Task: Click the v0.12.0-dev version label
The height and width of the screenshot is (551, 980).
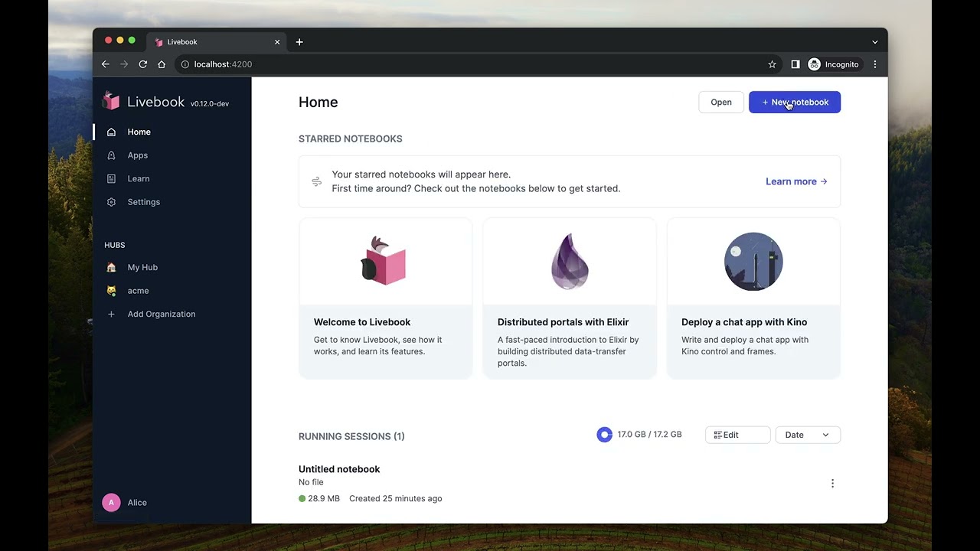Action: coord(210,104)
